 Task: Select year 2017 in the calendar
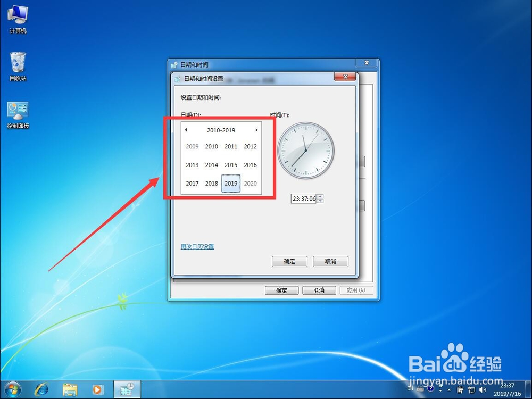(x=192, y=184)
